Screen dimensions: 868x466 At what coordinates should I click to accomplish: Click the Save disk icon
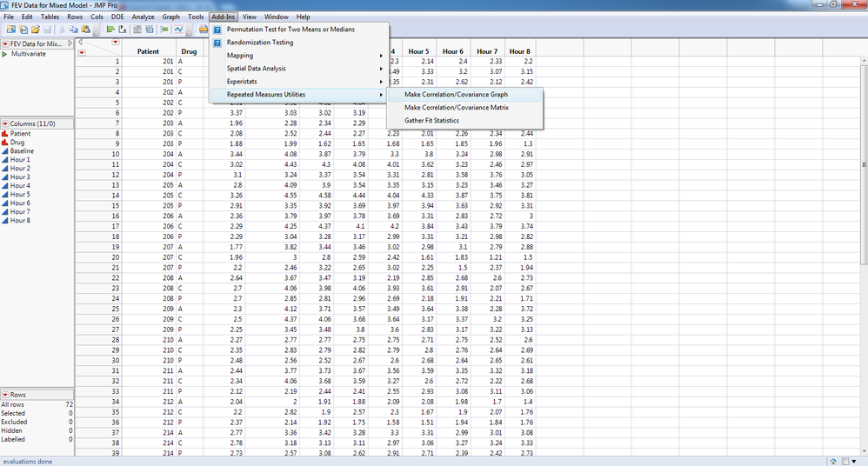[x=47, y=30]
